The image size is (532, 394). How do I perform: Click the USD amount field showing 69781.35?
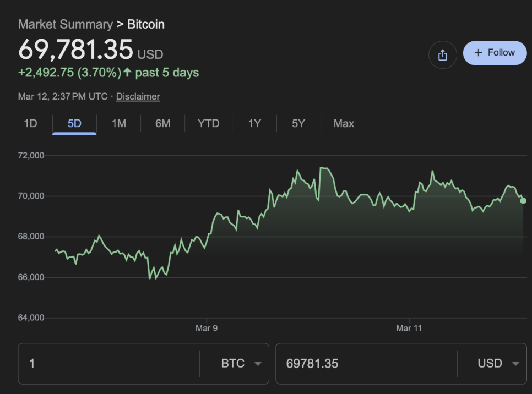point(366,364)
